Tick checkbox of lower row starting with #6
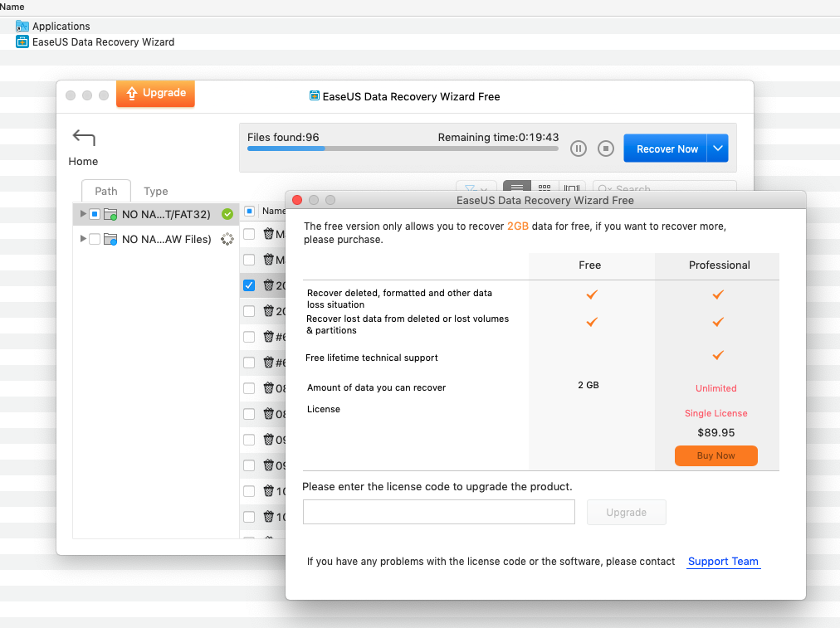 (x=249, y=363)
